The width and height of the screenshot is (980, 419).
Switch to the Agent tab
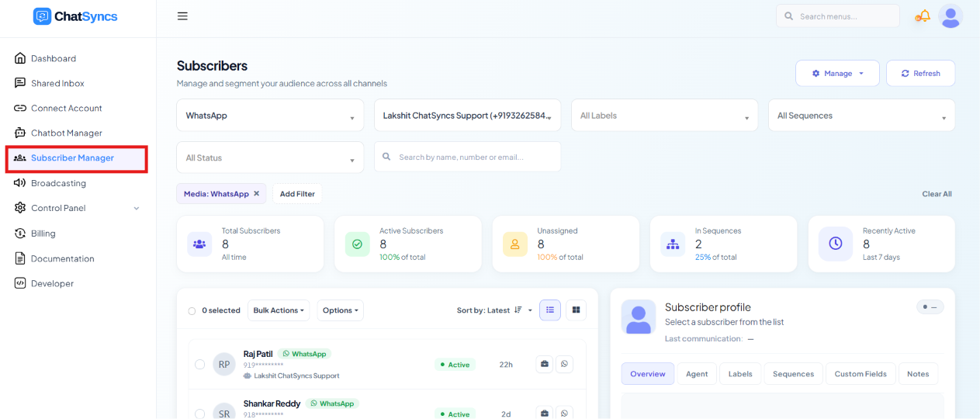697,374
